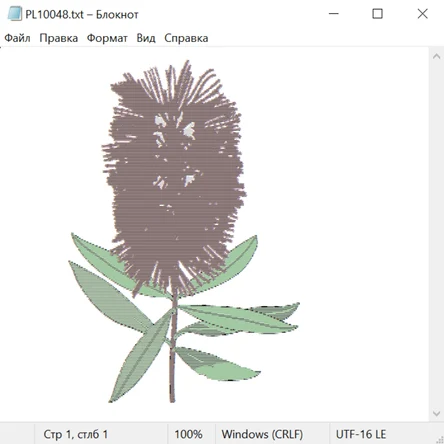Click the PL10048.txt title text

tap(54, 15)
